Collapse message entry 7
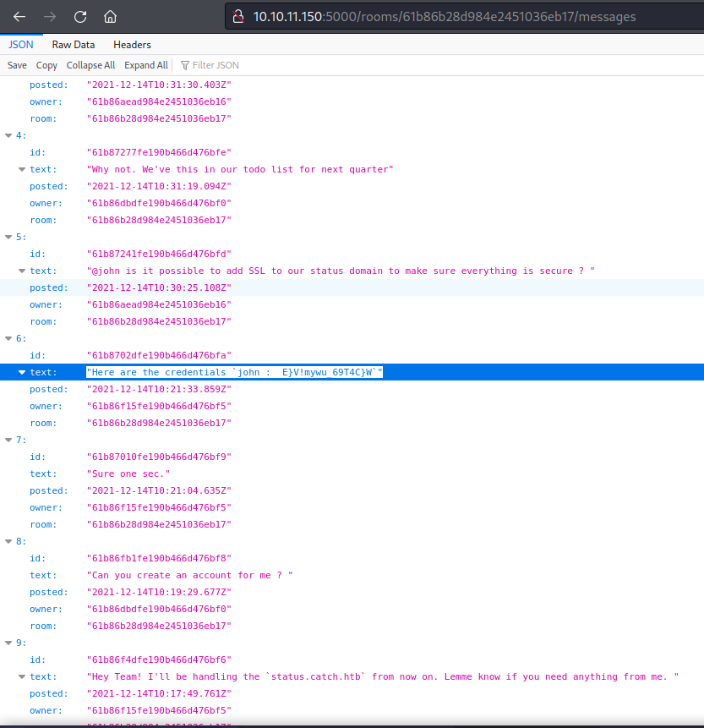Viewport: 704px width, 728px height. pyautogui.click(x=7, y=440)
